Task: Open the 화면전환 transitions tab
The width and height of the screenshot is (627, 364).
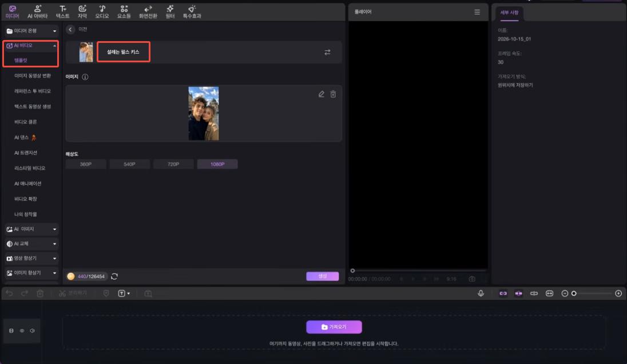Action: (148, 12)
